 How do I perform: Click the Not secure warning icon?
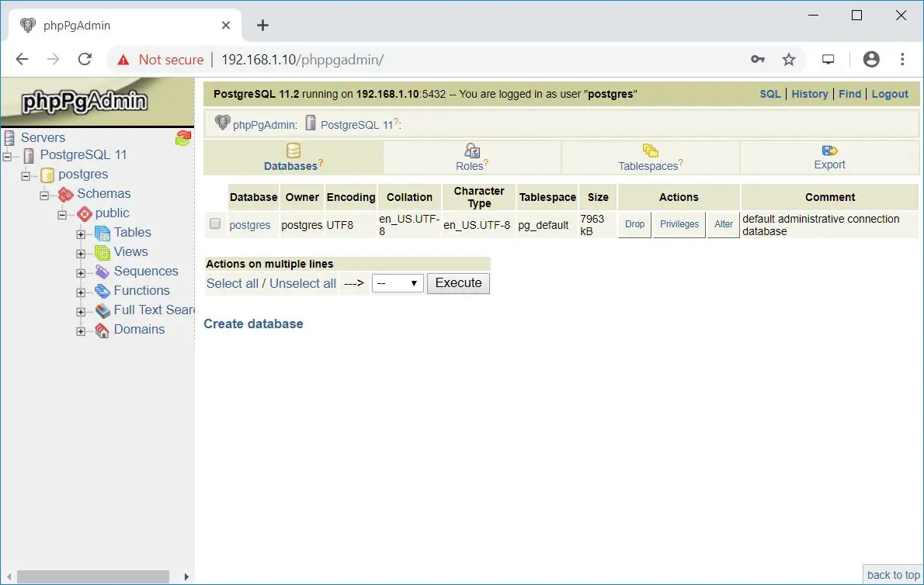(x=123, y=60)
